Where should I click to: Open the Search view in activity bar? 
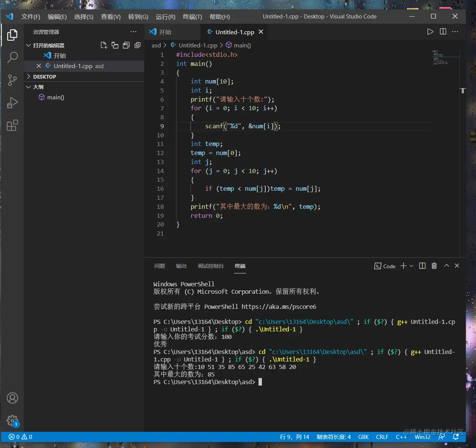(x=12, y=57)
